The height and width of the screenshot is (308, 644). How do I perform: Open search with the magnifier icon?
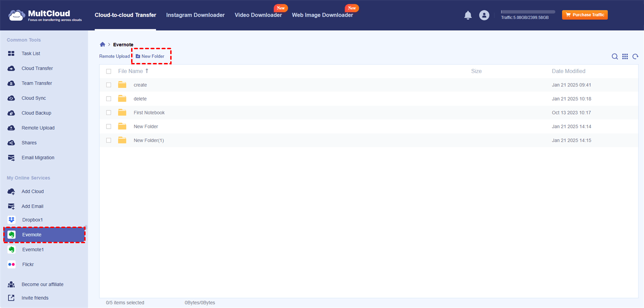pyautogui.click(x=615, y=57)
